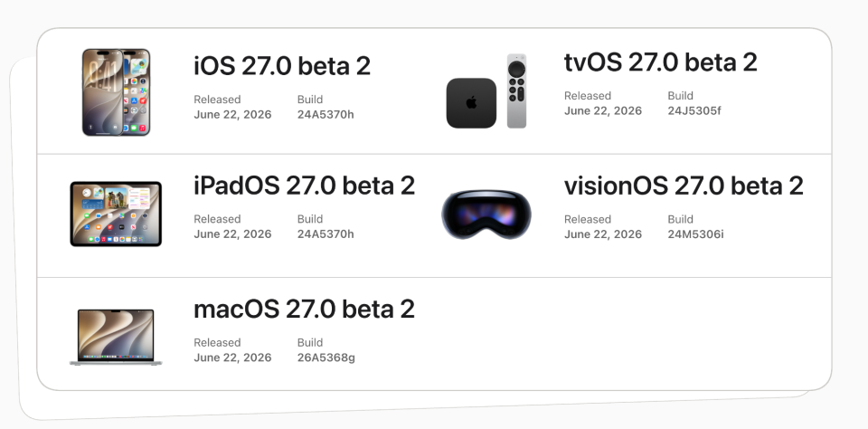Click the iPadOS build 24A5370h text
The width and height of the screenshot is (868, 429).
pyautogui.click(x=325, y=234)
